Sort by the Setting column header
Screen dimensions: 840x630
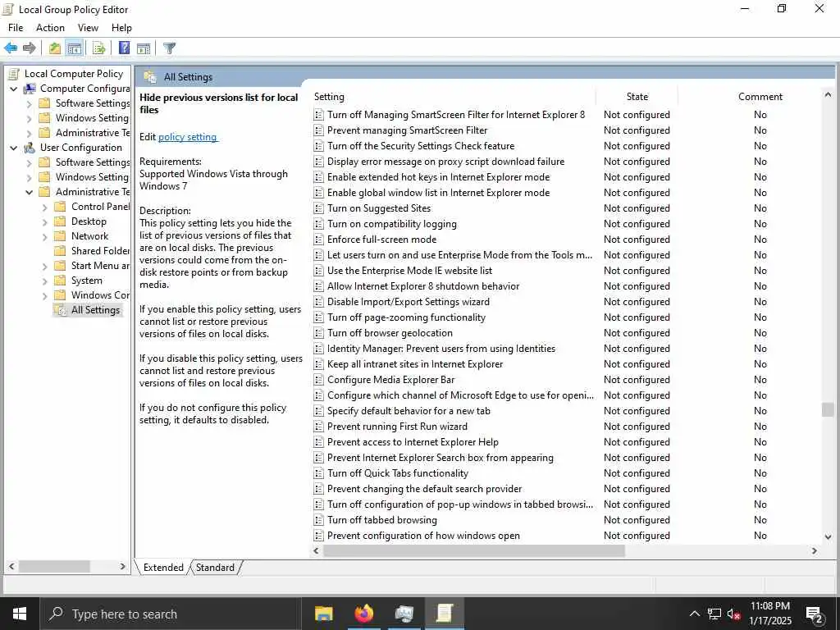tap(453, 97)
